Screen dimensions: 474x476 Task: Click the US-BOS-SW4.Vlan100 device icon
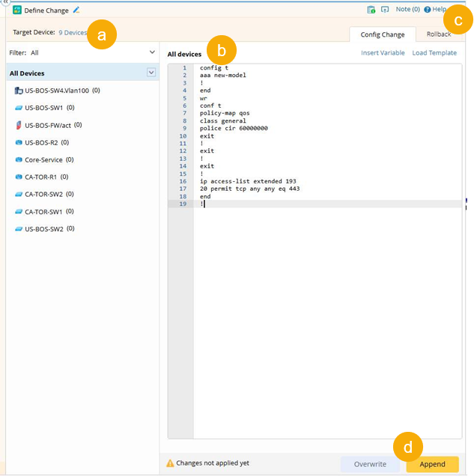point(19,91)
